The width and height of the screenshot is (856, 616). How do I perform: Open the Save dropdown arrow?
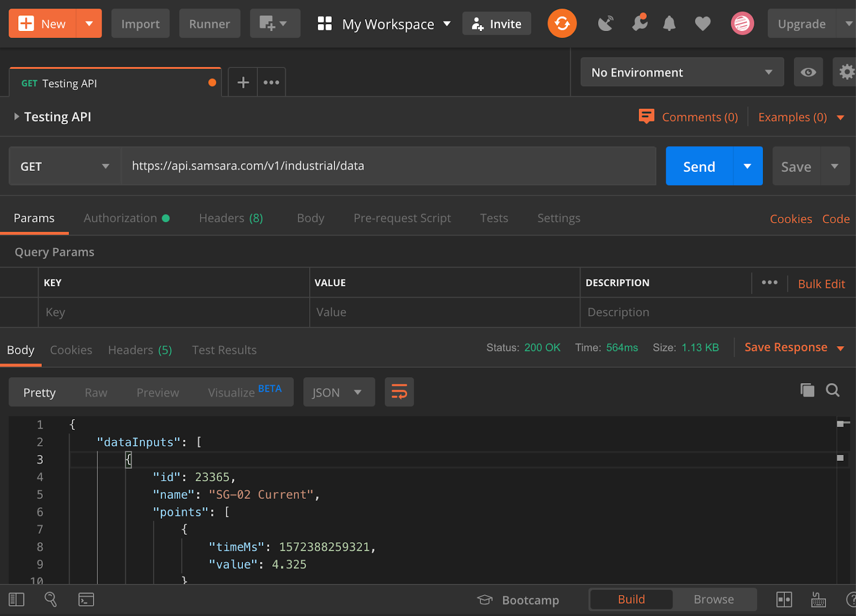(835, 166)
